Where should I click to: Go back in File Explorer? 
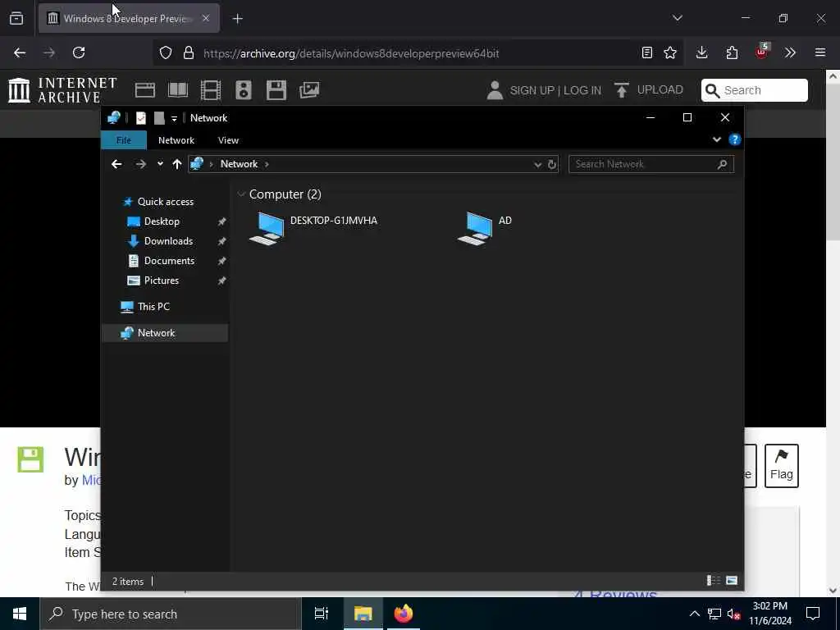[116, 164]
